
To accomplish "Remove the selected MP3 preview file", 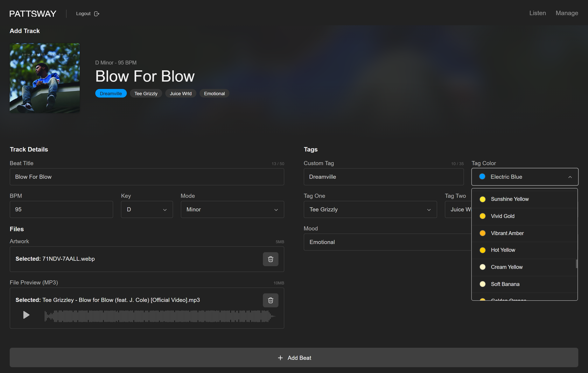I will click(x=270, y=300).
